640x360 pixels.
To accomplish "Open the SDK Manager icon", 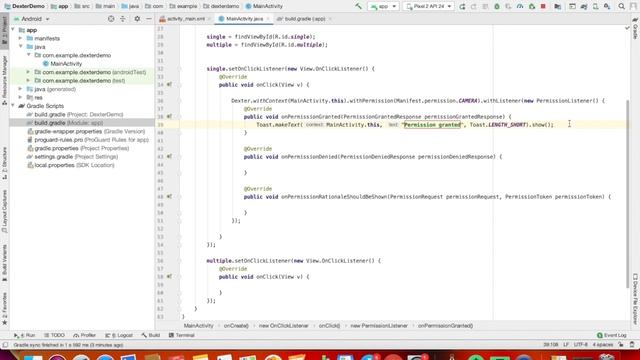I will pos(607,7).
